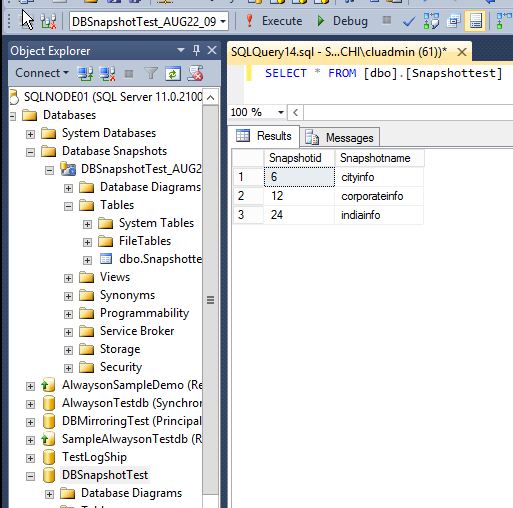This screenshot has height=508, width=513.
Task: Click the Object Explorer connect server icon
Action: (x=86, y=73)
